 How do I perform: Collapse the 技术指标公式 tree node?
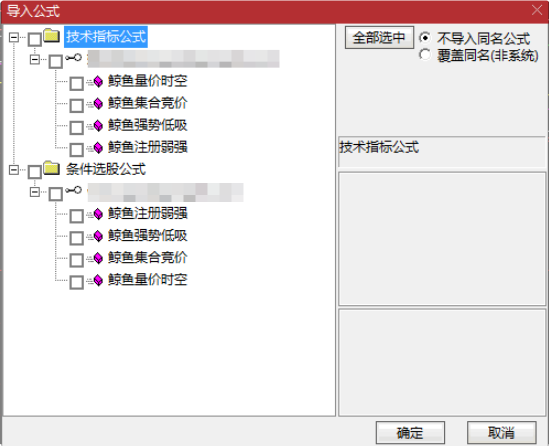[14, 37]
